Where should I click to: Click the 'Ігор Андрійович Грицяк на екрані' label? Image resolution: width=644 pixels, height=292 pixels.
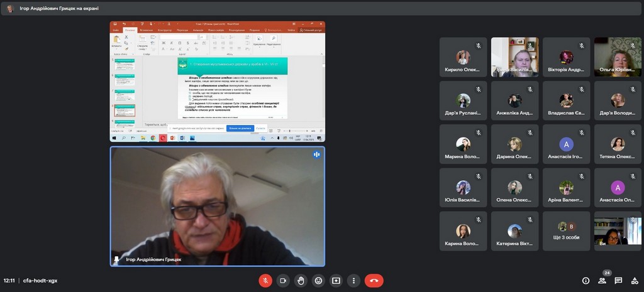click(x=57, y=9)
